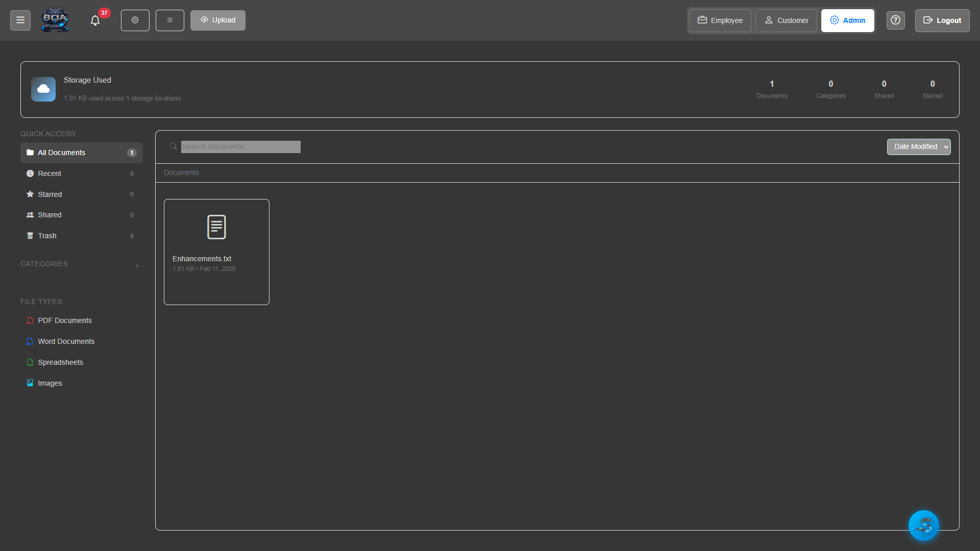Toggle the hamburger navigation menu
The image size is (980, 551).
tap(20, 20)
